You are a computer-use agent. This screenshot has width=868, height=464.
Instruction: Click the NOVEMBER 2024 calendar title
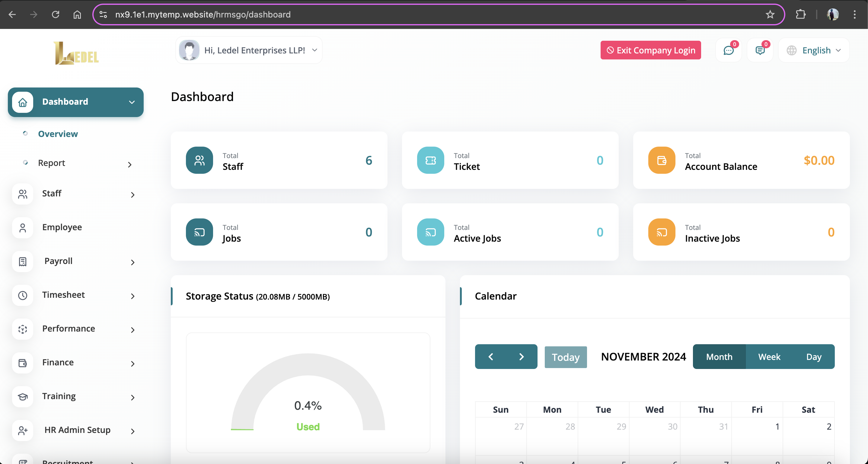pyautogui.click(x=643, y=357)
